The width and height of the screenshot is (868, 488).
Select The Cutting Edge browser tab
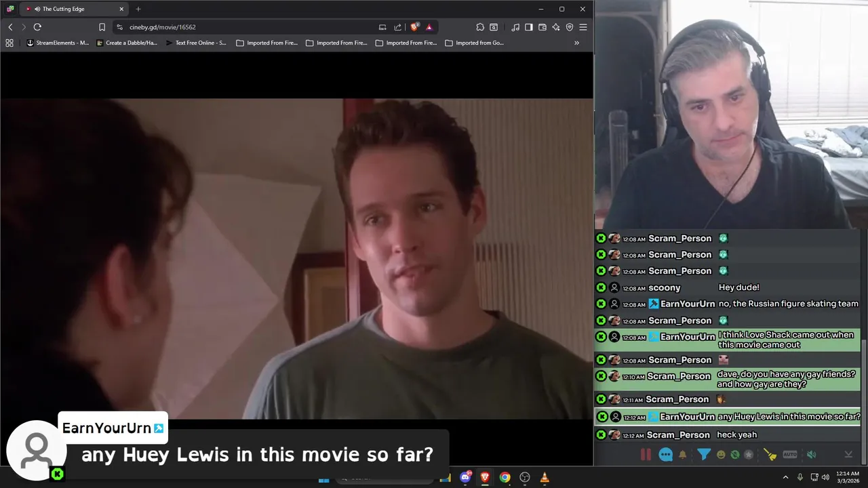click(x=73, y=9)
